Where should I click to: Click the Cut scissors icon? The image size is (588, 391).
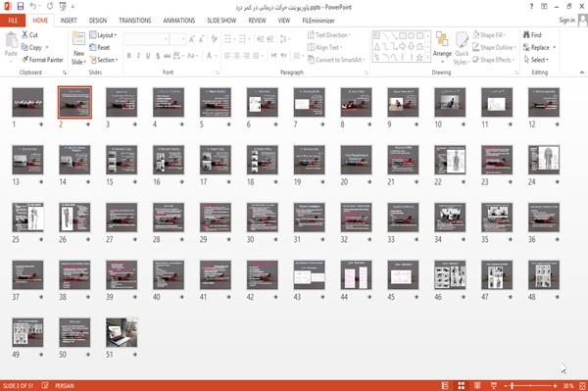pos(24,35)
